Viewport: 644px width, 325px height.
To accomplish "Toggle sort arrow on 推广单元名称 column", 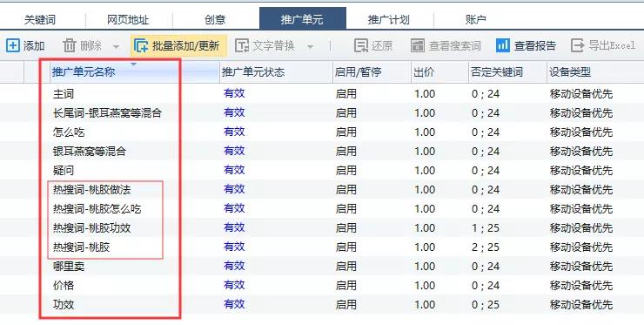I will pos(133,64).
